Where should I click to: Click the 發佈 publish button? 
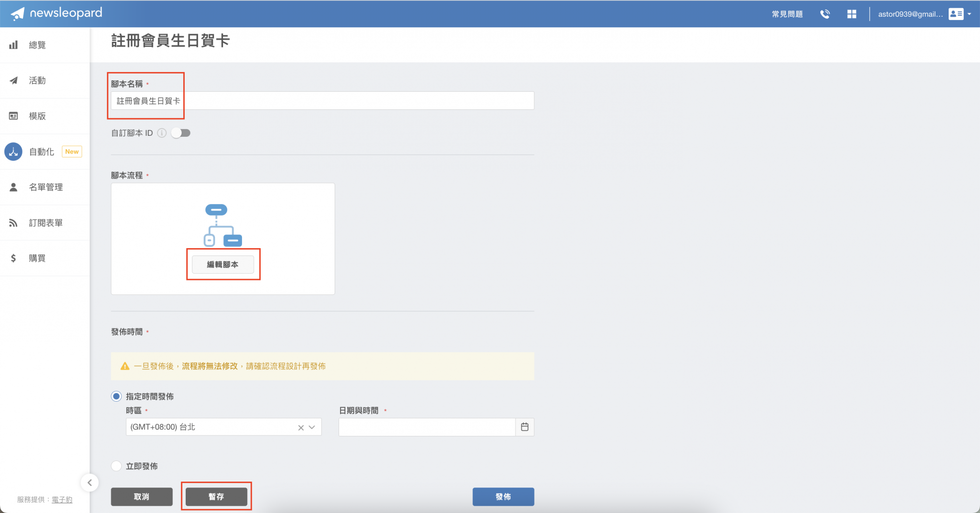tap(503, 497)
